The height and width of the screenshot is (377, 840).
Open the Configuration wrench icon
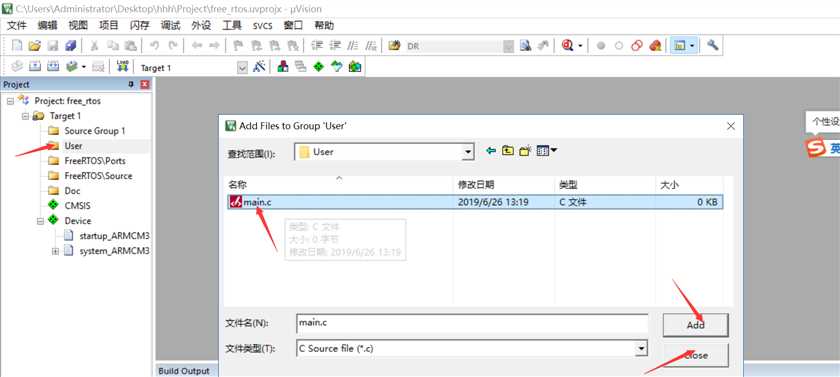pos(712,46)
